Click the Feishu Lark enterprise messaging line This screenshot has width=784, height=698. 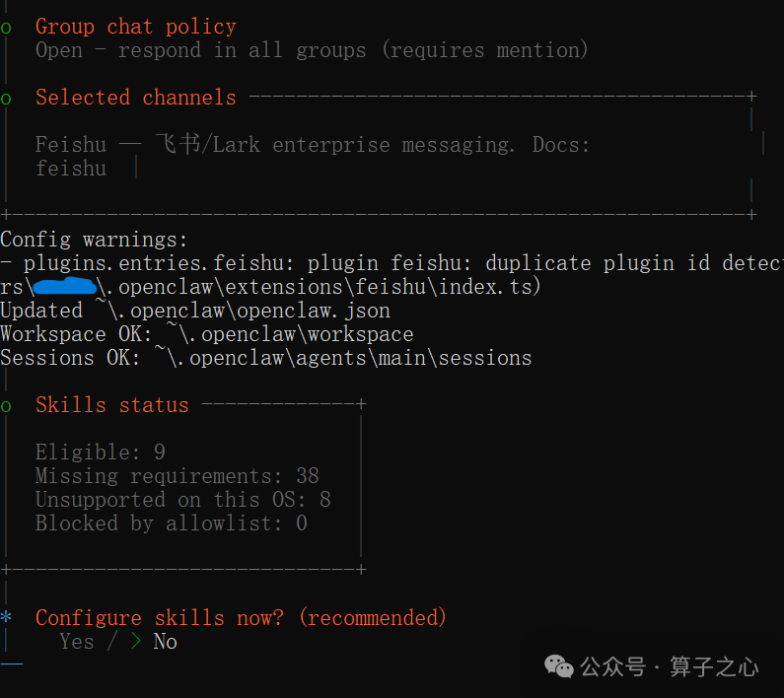313,145
